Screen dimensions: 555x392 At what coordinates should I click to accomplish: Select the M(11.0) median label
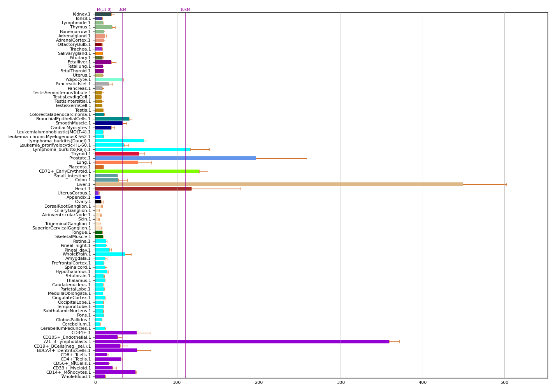pyautogui.click(x=104, y=10)
